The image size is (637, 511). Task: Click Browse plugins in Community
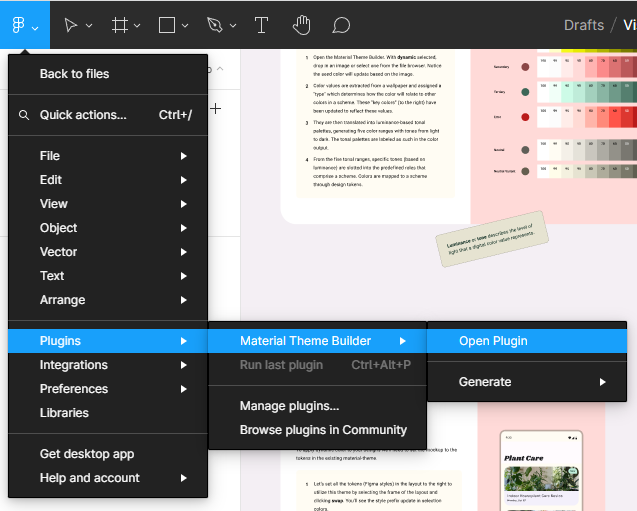[317, 430]
